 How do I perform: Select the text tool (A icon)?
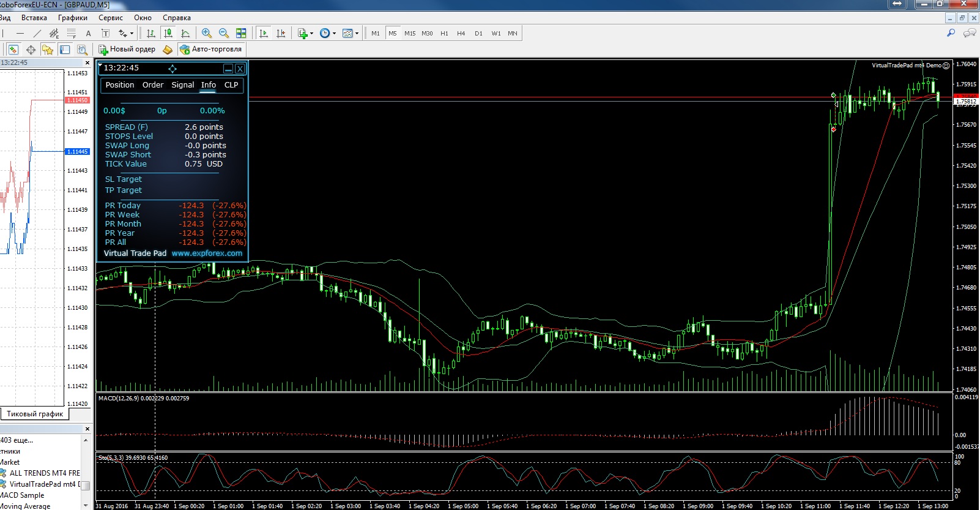(x=88, y=34)
